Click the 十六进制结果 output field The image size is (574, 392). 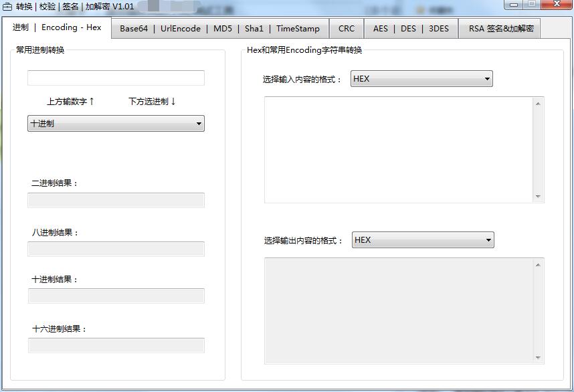pyautogui.click(x=116, y=345)
